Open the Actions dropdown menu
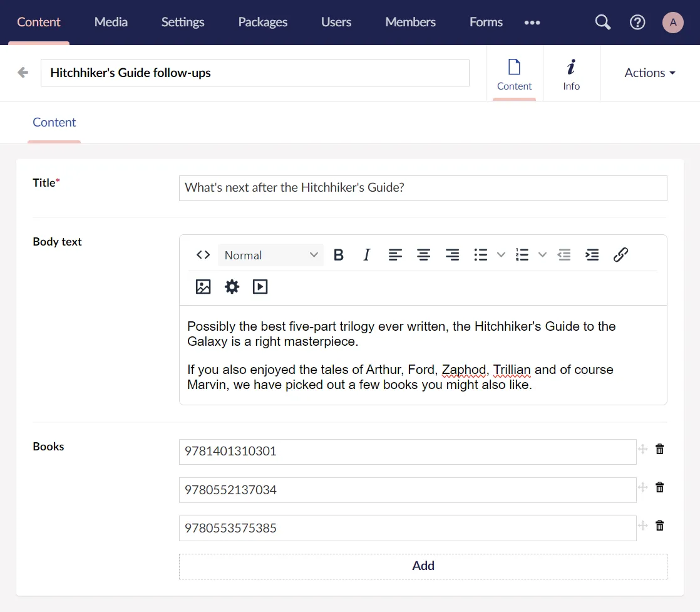This screenshot has height=612, width=700. click(649, 73)
